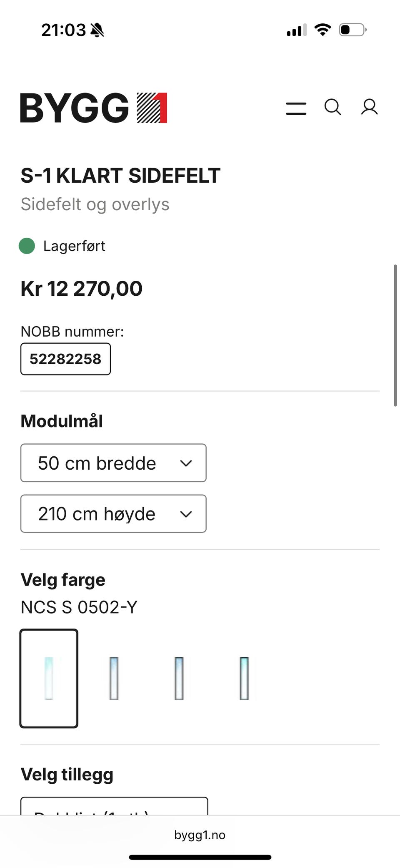Click the page scrollbar on the right edge
This screenshot has height=868, width=400.
pos(395,335)
